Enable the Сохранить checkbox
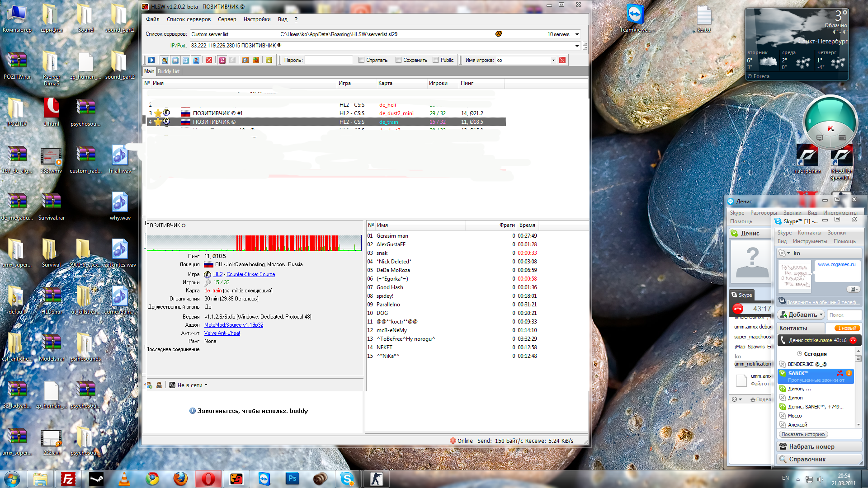 coord(398,60)
